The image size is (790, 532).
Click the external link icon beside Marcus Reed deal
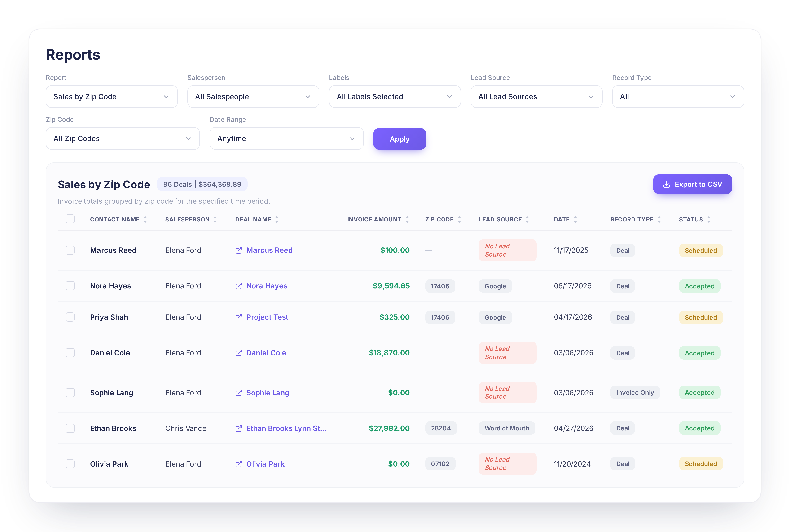[x=239, y=250]
